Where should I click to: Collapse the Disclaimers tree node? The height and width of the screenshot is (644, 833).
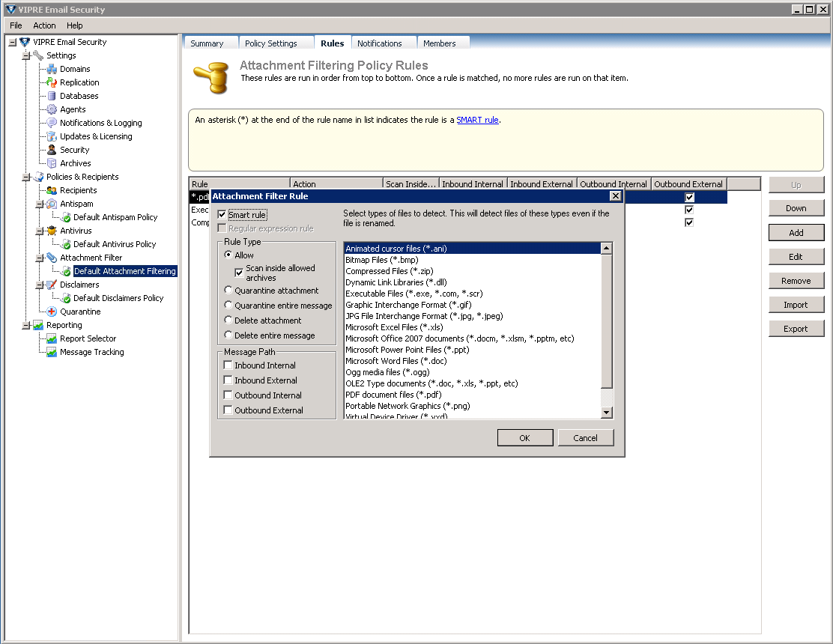tap(39, 285)
